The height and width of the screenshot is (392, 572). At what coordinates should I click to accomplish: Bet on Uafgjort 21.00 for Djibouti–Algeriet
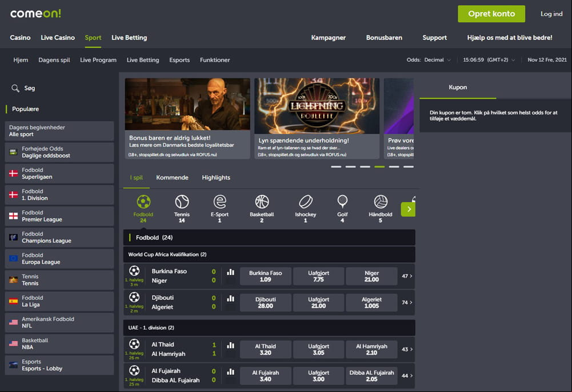tap(318, 303)
